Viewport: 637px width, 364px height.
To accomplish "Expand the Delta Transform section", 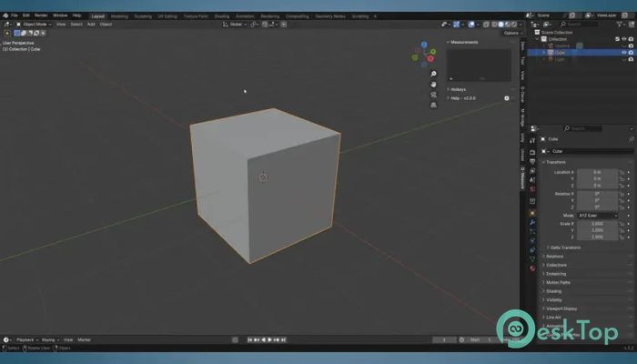I will tap(565, 248).
